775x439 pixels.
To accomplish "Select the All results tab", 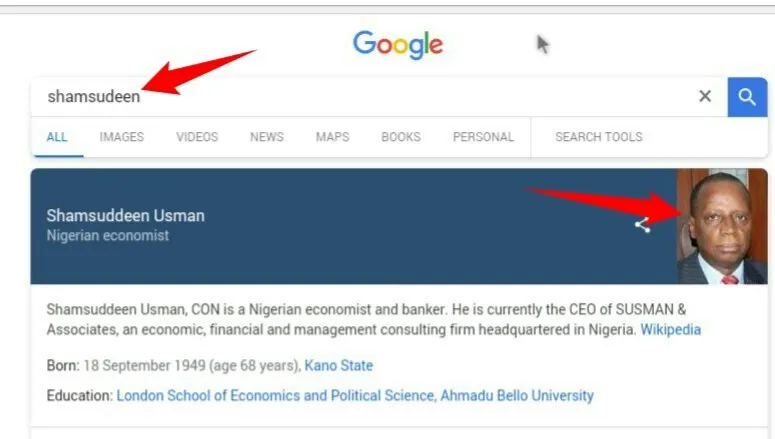I will click(x=57, y=137).
